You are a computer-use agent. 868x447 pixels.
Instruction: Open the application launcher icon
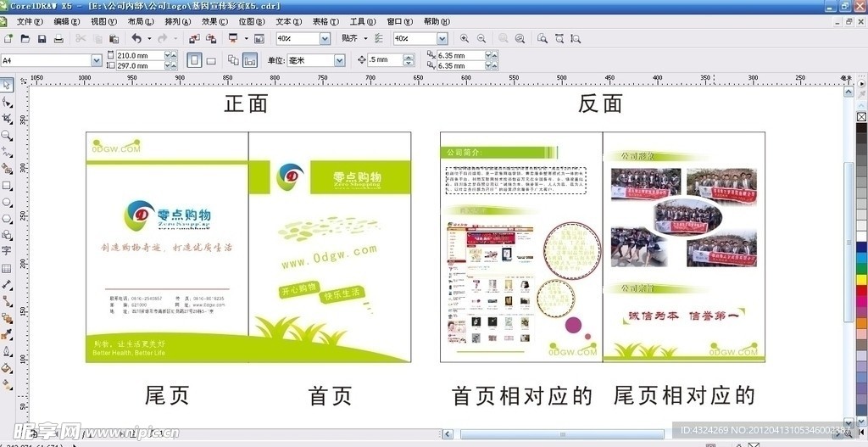tap(232, 38)
